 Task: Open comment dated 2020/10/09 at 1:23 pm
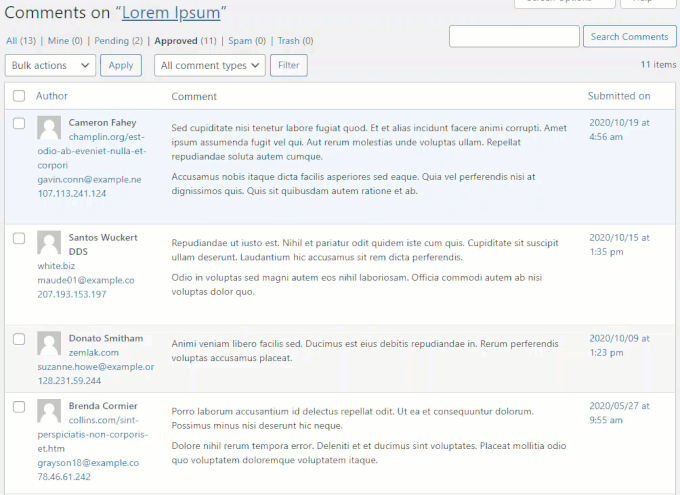(619, 345)
